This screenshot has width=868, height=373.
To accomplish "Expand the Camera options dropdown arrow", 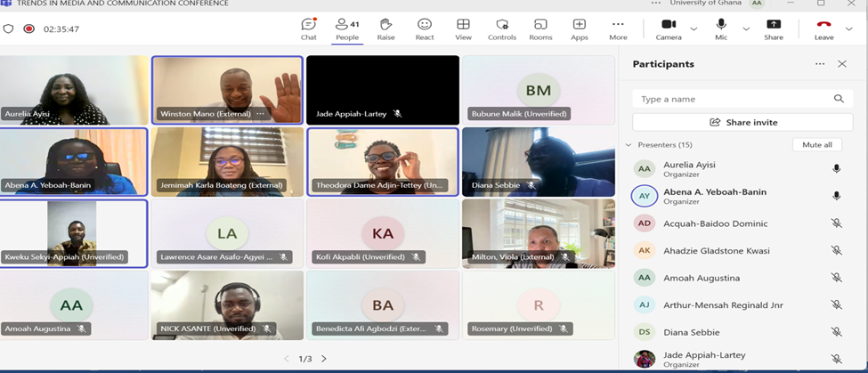I will click(694, 29).
